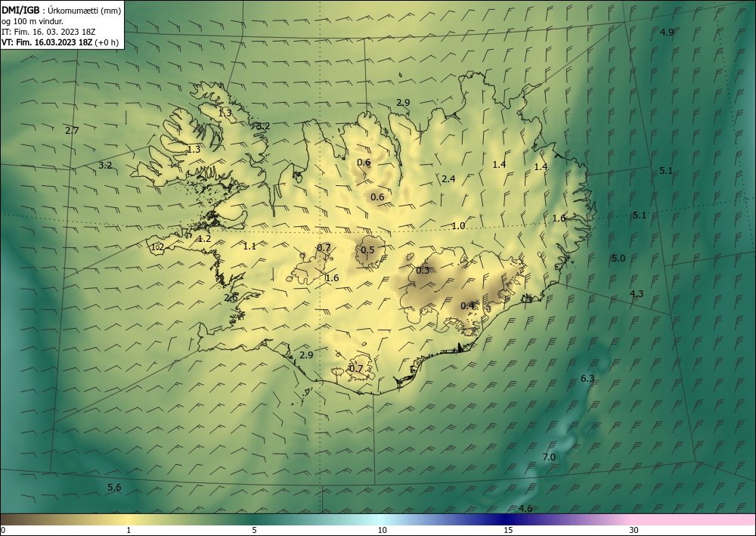Click the dark blue section of the color scale

pos(507,519)
